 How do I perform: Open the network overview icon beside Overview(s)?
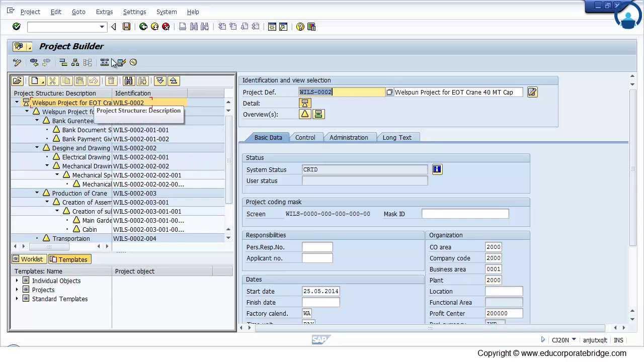pos(318,114)
